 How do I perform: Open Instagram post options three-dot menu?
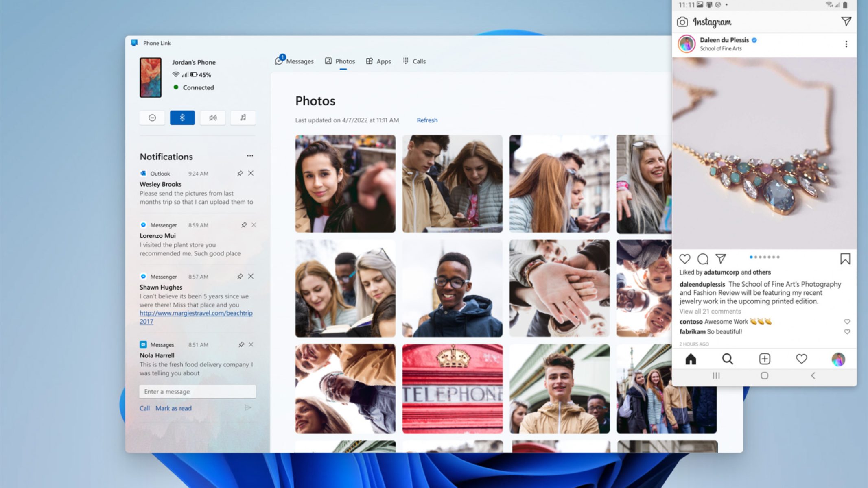pyautogui.click(x=846, y=44)
